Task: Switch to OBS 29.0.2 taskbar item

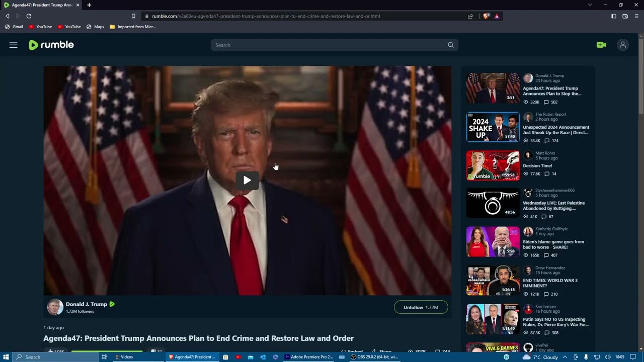Action: [375, 357]
